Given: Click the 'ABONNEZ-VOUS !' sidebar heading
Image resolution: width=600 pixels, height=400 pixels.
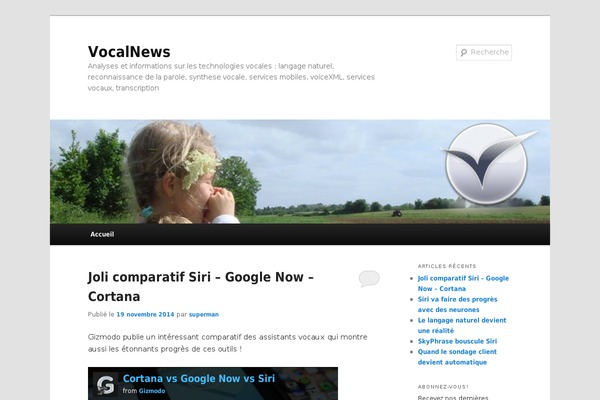Looking at the screenshot, I should pos(443,387).
